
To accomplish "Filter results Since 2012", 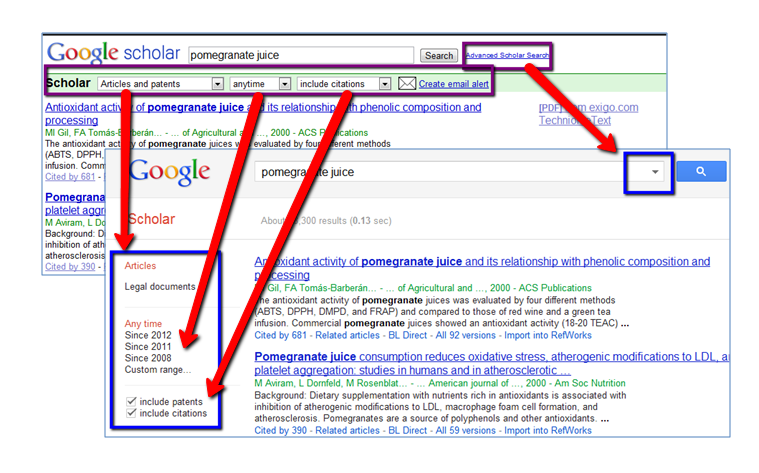I will click(148, 335).
